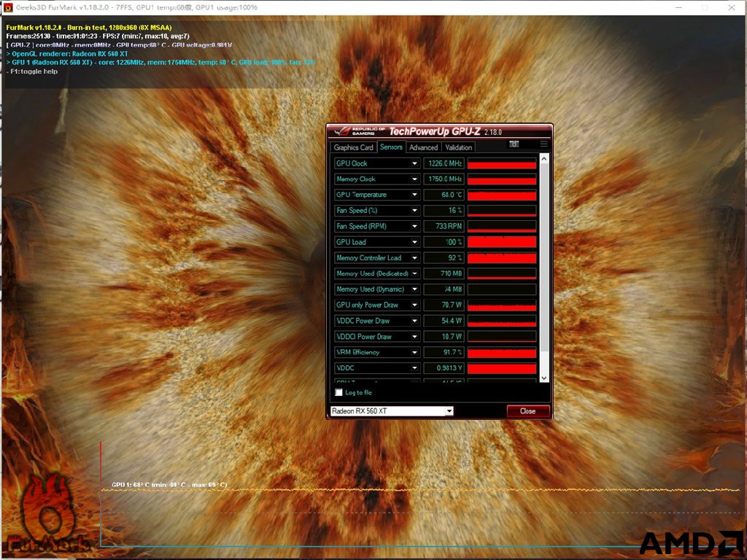The width and height of the screenshot is (747, 560).
Task: Click the Memory Clock value 1750.0 MHz
Action: coord(444,179)
